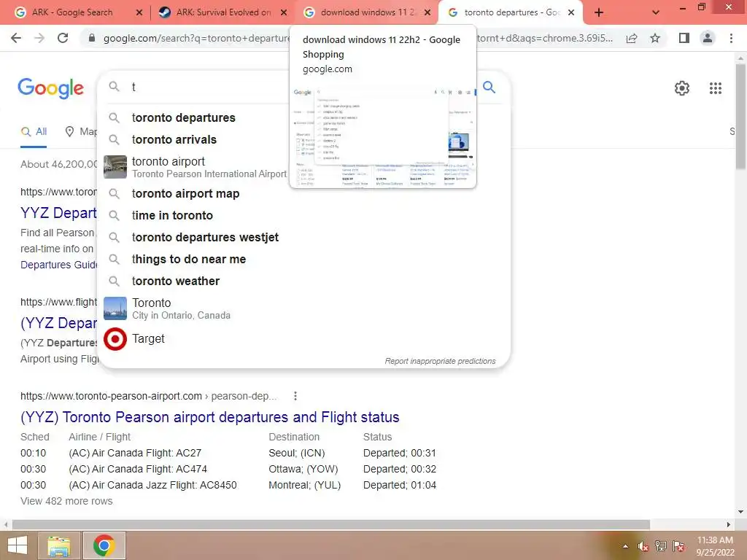Click View 482 more rows
The image size is (747, 560).
coord(66,502)
